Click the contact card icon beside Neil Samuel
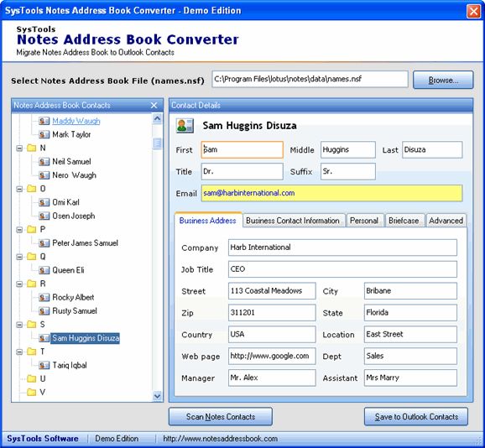The image size is (485, 448). coord(44,162)
